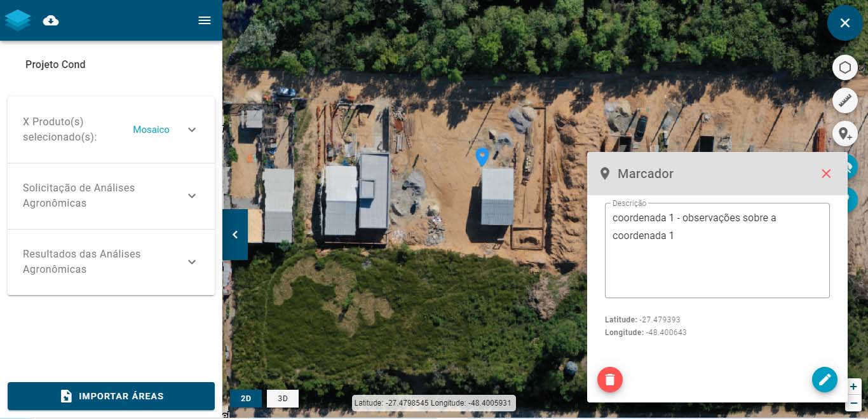Click the cloud download icon
The width and height of the screenshot is (868, 419).
[51, 21]
